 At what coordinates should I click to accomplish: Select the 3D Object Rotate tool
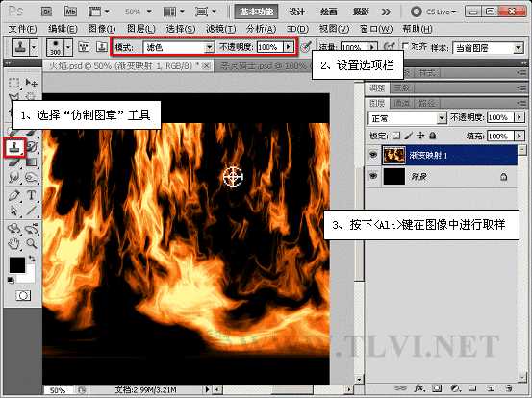tap(13, 228)
